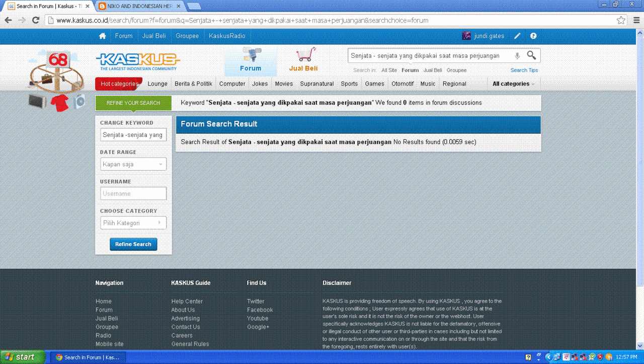Click the Username filter input field
Screen dimensions: 644x364
click(133, 193)
